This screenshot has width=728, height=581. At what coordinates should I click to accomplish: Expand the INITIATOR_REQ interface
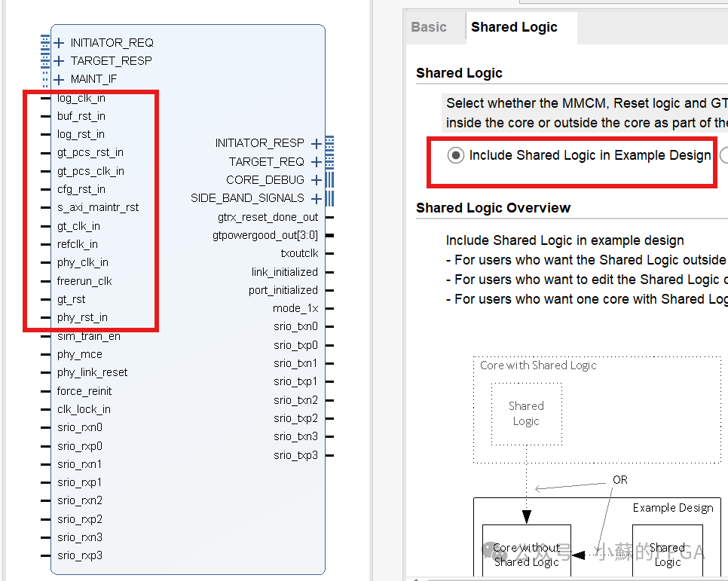coord(59,43)
